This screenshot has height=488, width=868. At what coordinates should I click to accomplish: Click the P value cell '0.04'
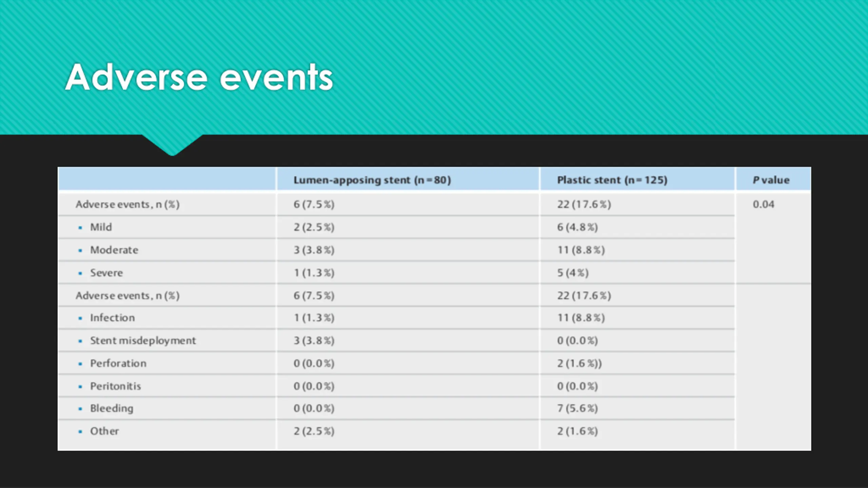tap(764, 204)
